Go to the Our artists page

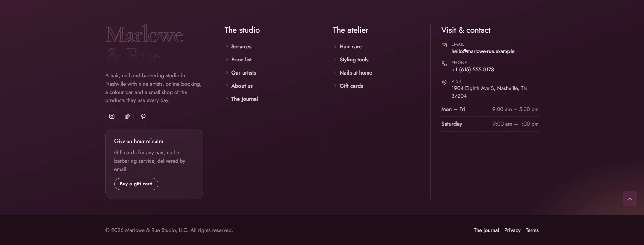click(244, 73)
